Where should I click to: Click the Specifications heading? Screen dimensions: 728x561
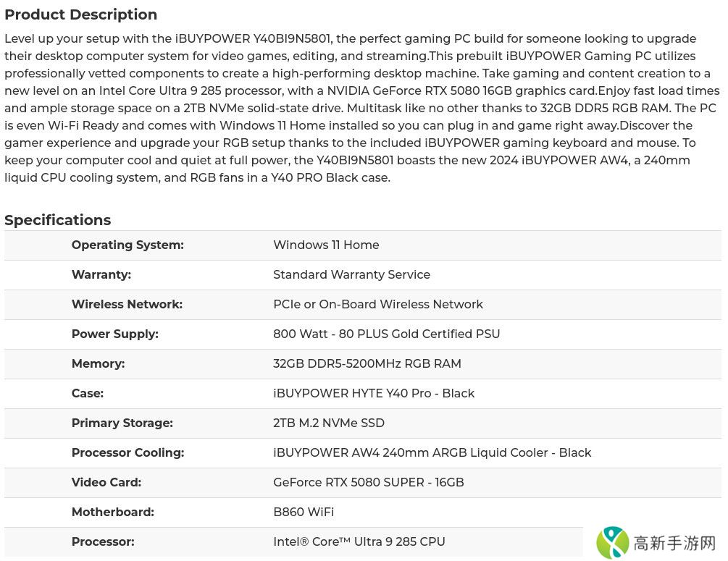(58, 220)
